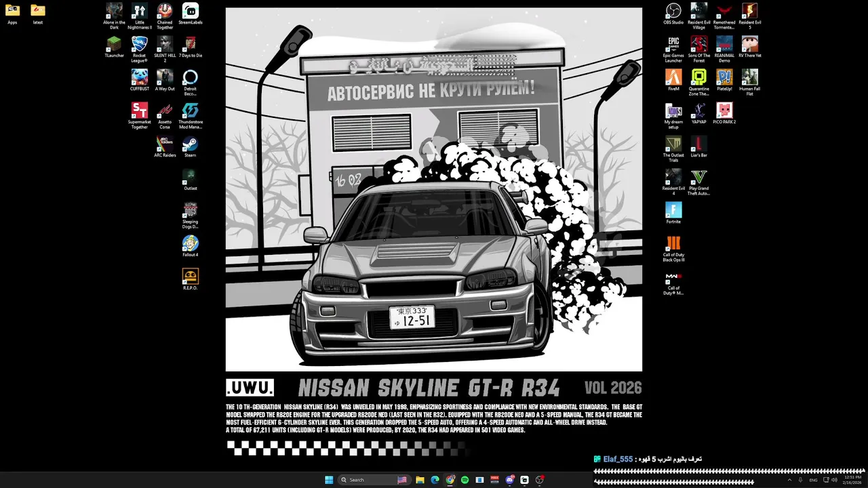
Task: Select The Outlast Trials shortcut
Action: [x=673, y=148]
